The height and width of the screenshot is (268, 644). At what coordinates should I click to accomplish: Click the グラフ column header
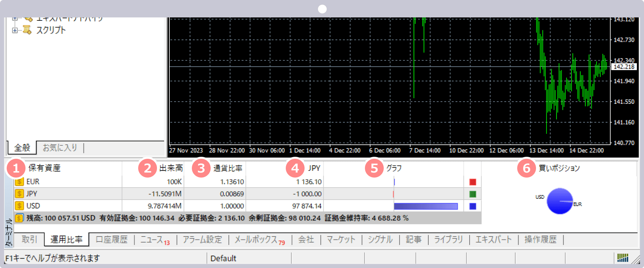(394, 168)
